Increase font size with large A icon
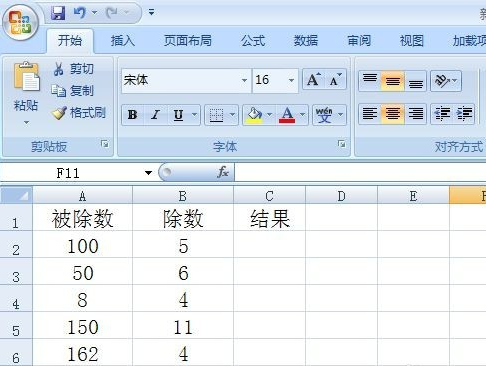The width and height of the screenshot is (490, 366). point(313,79)
